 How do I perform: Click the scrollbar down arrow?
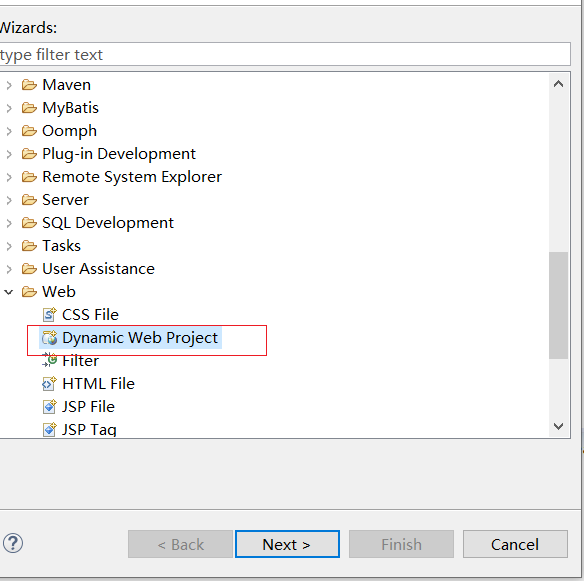558,426
